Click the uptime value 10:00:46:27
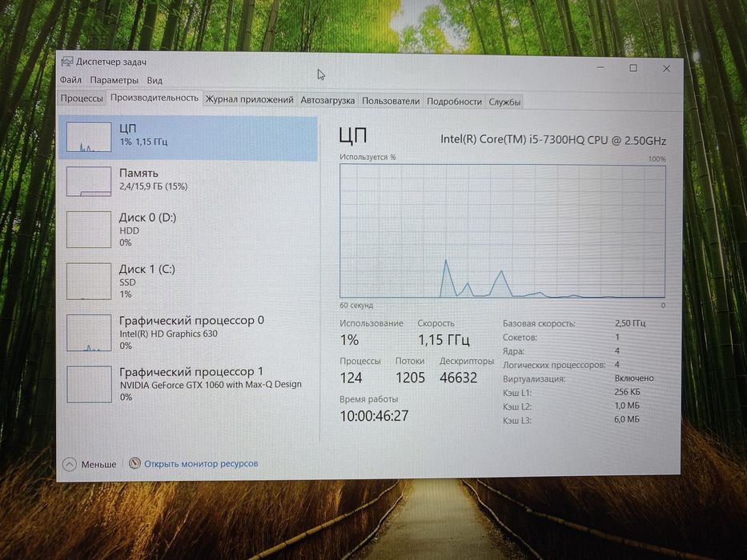This screenshot has width=747, height=560. tap(374, 416)
